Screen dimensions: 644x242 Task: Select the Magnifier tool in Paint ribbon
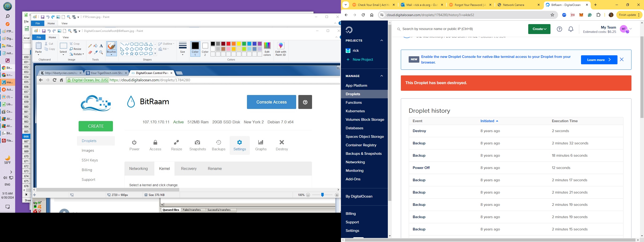click(x=101, y=52)
